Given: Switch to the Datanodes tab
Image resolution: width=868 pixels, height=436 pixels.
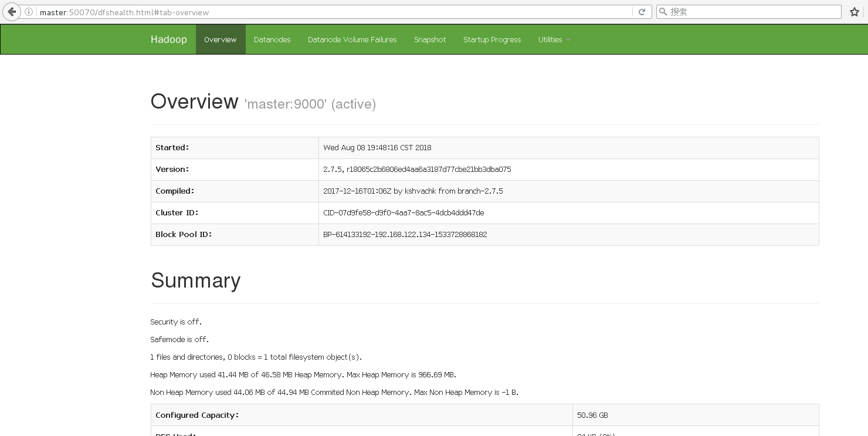Looking at the screenshot, I should pos(272,40).
